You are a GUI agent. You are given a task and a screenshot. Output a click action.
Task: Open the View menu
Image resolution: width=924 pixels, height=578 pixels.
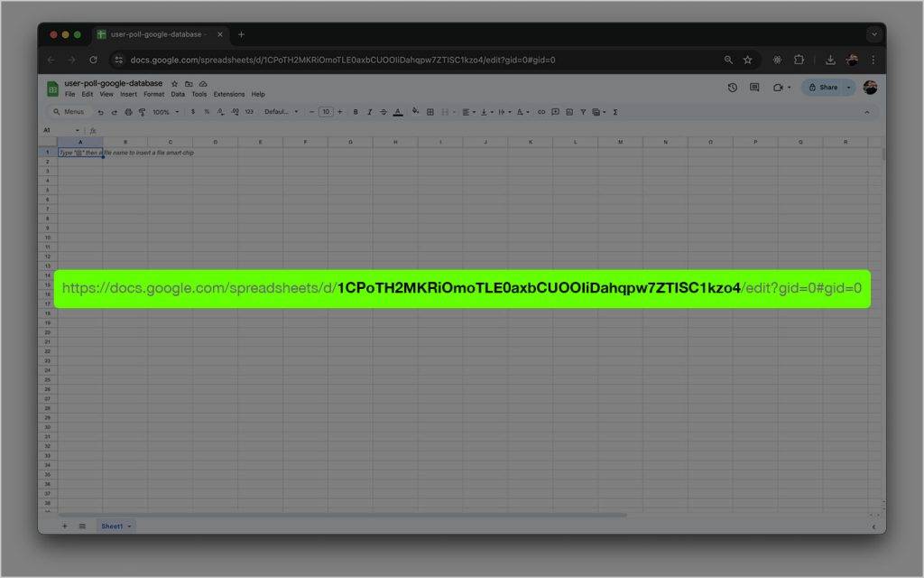[106, 94]
